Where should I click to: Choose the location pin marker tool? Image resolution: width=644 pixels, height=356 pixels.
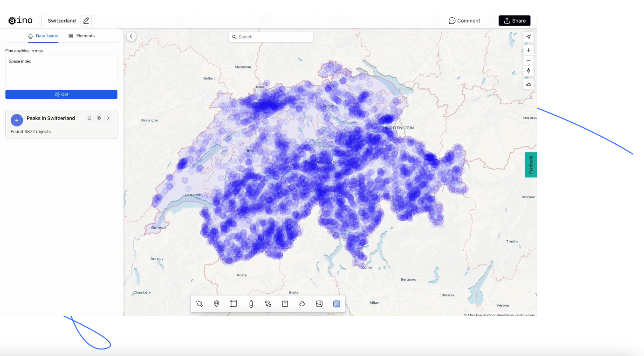click(217, 304)
